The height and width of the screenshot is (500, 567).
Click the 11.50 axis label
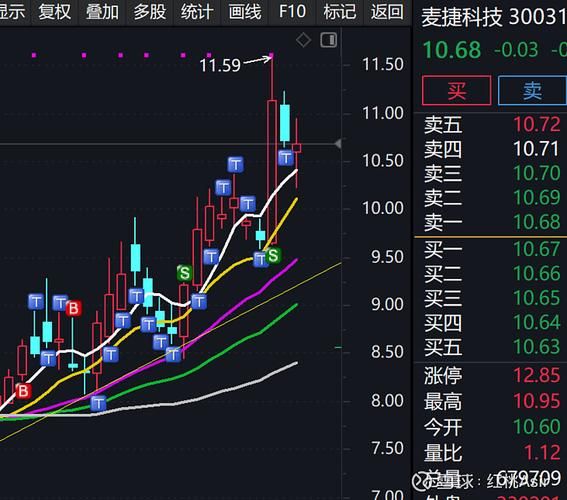pyautogui.click(x=383, y=65)
